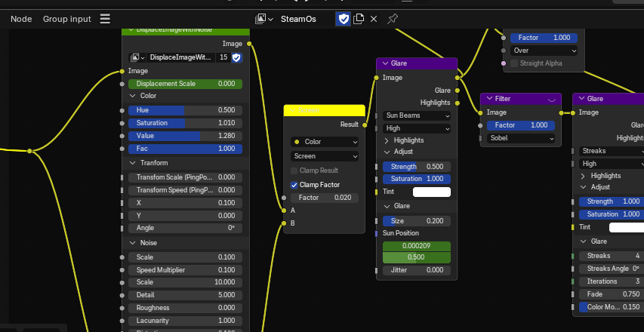644x332 pixels.
Task: Open the Sun Beams glare type dropdown
Action: (x=417, y=115)
